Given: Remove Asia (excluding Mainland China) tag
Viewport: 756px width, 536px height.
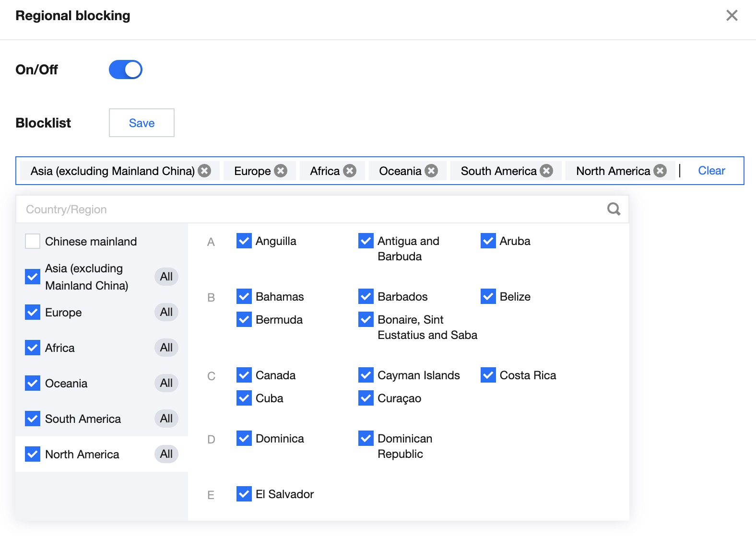Looking at the screenshot, I should [x=205, y=171].
